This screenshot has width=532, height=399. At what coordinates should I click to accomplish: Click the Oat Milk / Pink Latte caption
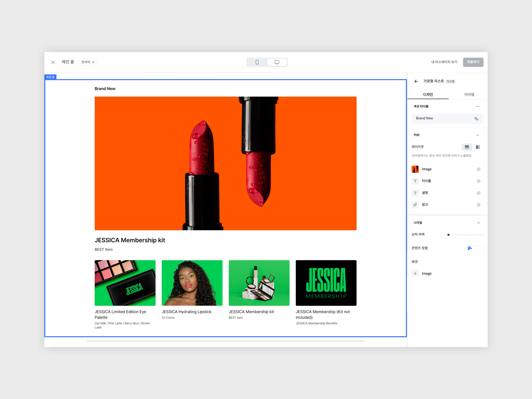(122, 325)
